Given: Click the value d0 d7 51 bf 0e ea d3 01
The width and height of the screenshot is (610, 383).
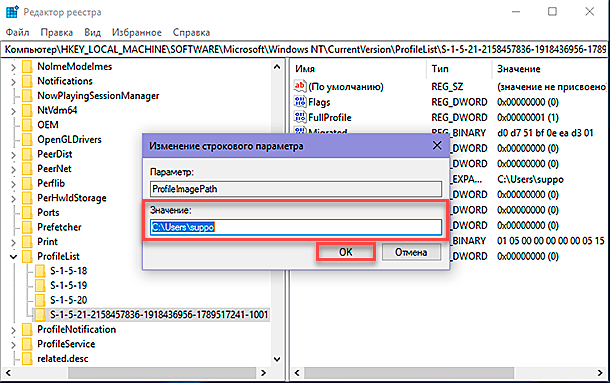Looking at the screenshot, I should point(545,133).
